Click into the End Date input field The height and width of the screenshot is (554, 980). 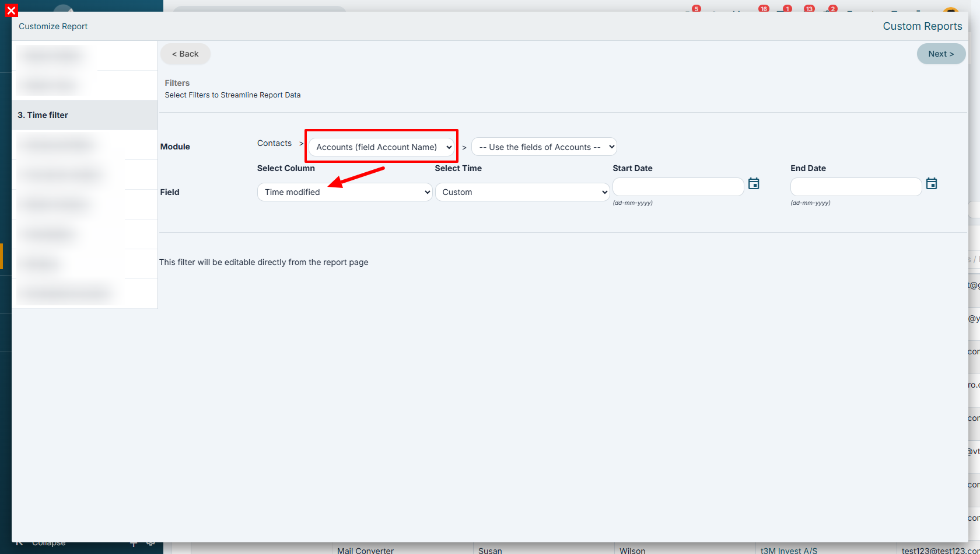[856, 187]
